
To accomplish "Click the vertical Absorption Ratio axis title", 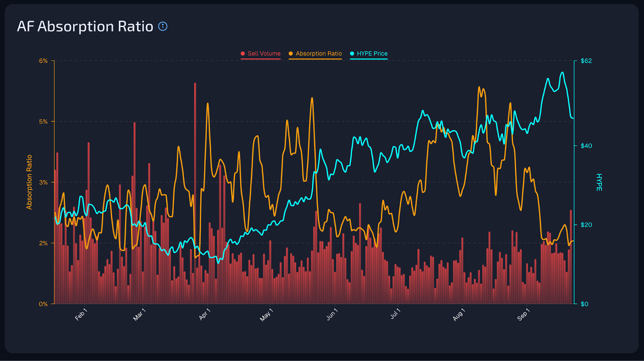I will pyautogui.click(x=29, y=182).
